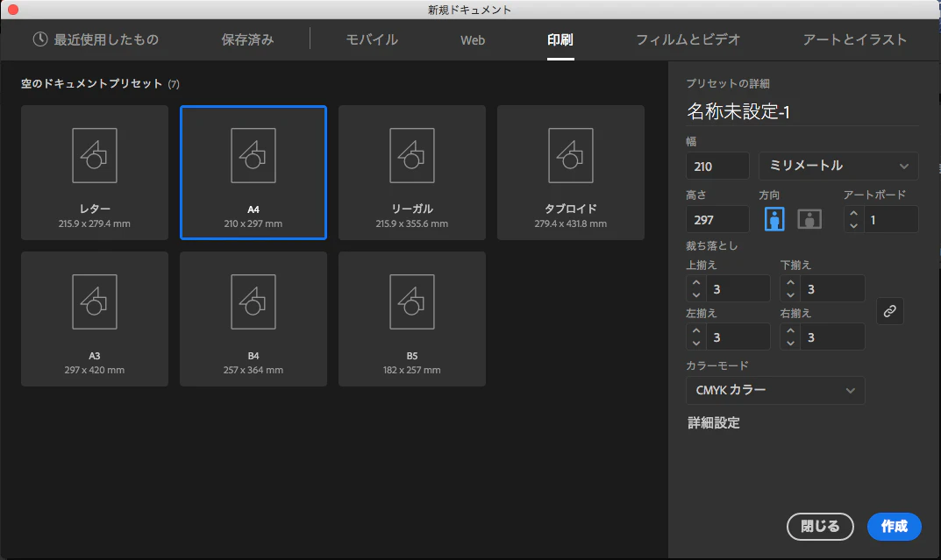Select the A3 document preset
The image size is (941, 560).
point(94,319)
